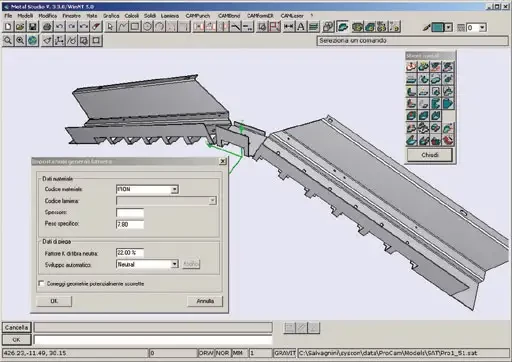Click the greyed button beside Neutral dropdown
Screen dimensions: 512x362
[x=191, y=264]
